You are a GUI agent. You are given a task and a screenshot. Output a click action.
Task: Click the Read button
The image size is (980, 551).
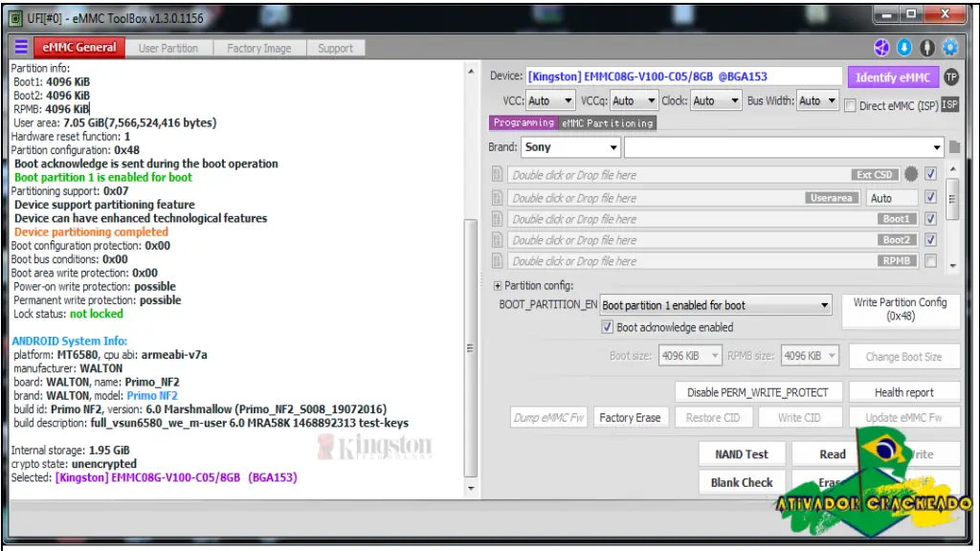(x=832, y=454)
